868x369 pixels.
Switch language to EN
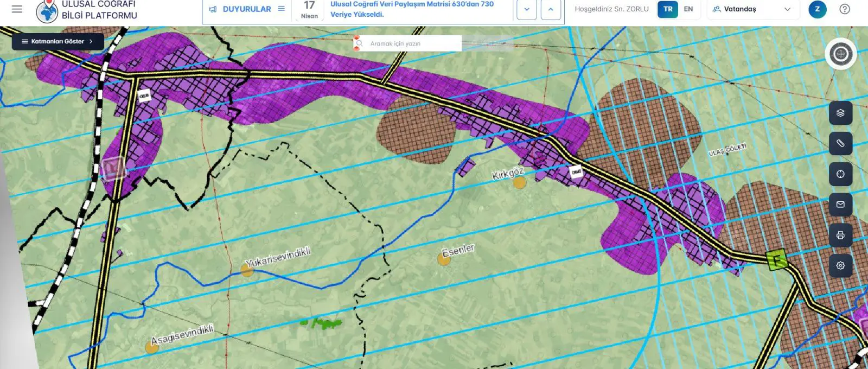[x=688, y=9]
